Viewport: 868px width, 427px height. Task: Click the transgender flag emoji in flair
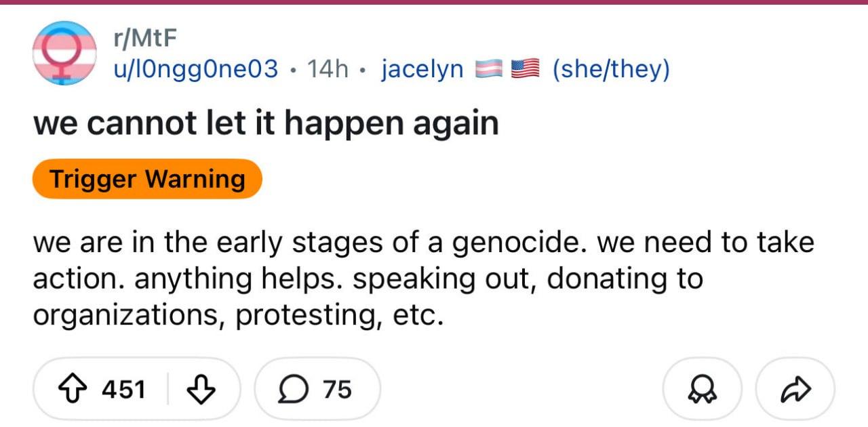point(487,68)
